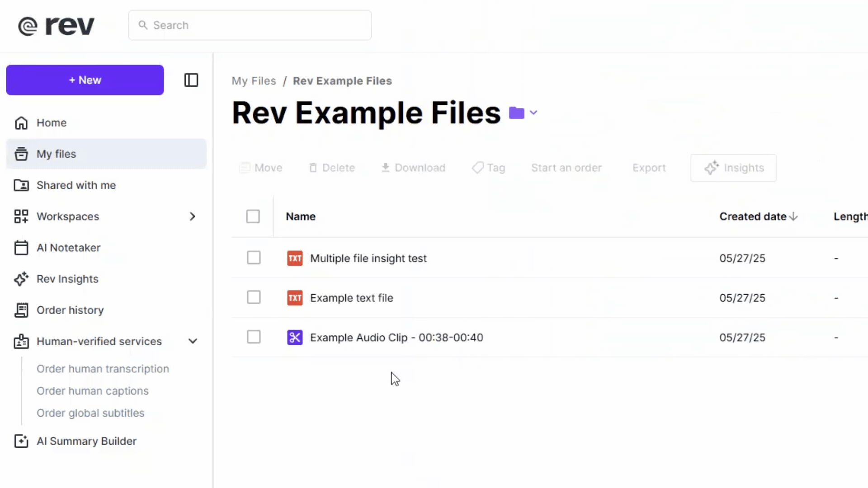
Task: Open My files in the sidebar
Action: pos(106,154)
